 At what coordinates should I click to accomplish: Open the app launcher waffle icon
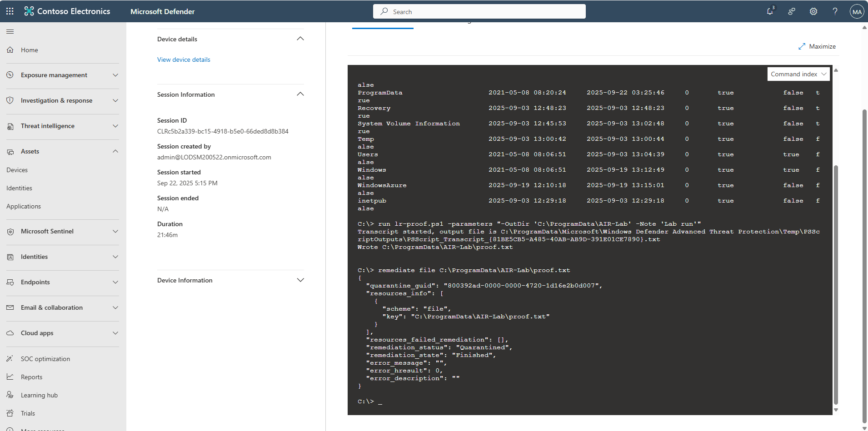tap(10, 11)
